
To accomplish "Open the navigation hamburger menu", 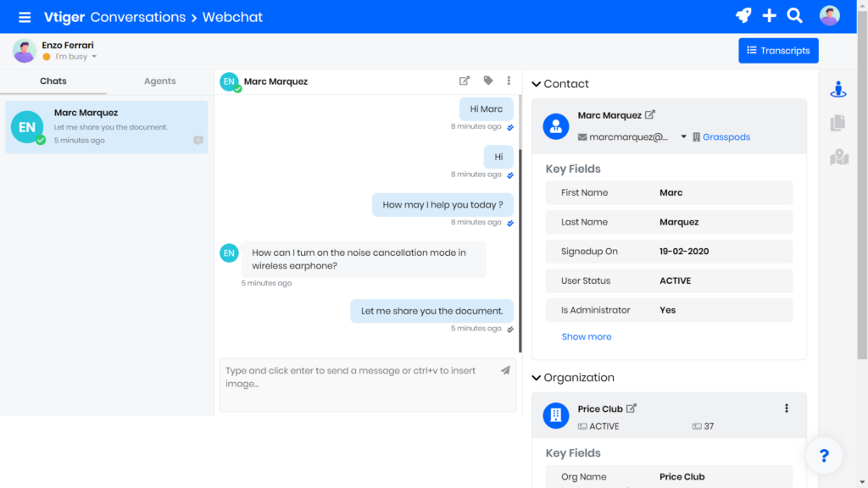I will pyautogui.click(x=25, y=15).
